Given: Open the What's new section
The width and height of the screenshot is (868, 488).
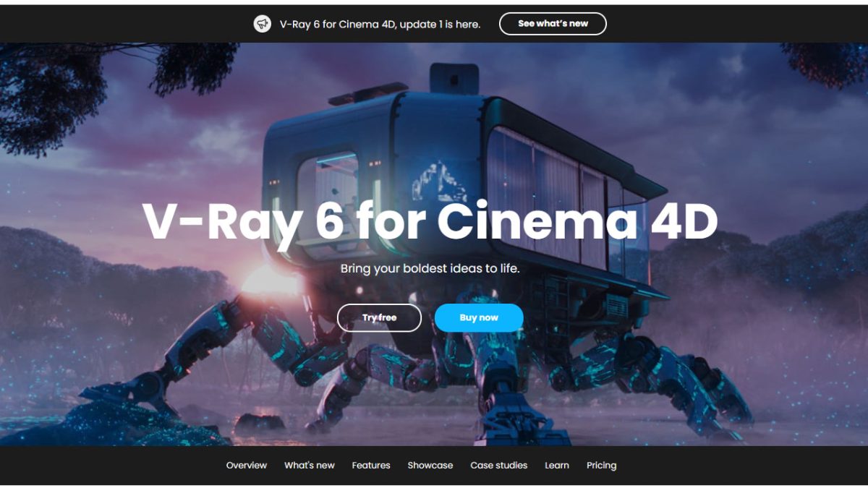Looking at the screenshot, I should 308,465.
